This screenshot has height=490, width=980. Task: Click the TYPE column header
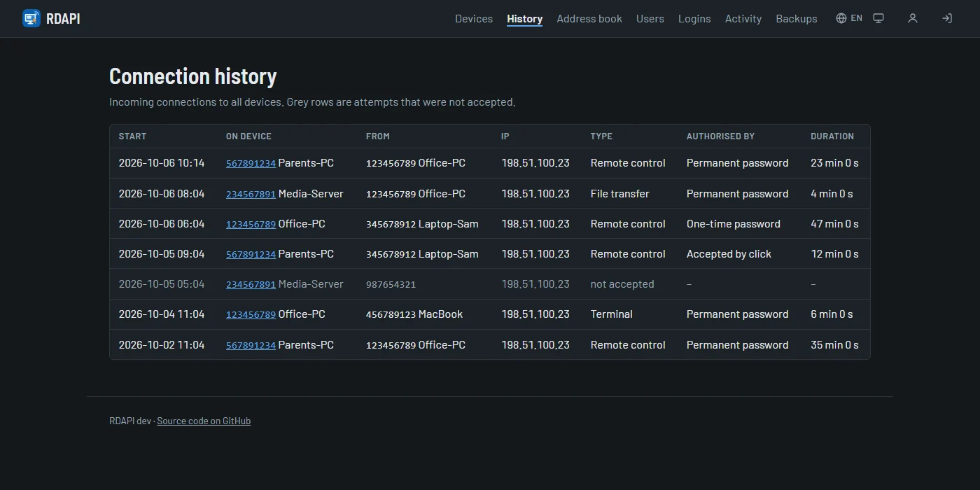pos(601,136)
